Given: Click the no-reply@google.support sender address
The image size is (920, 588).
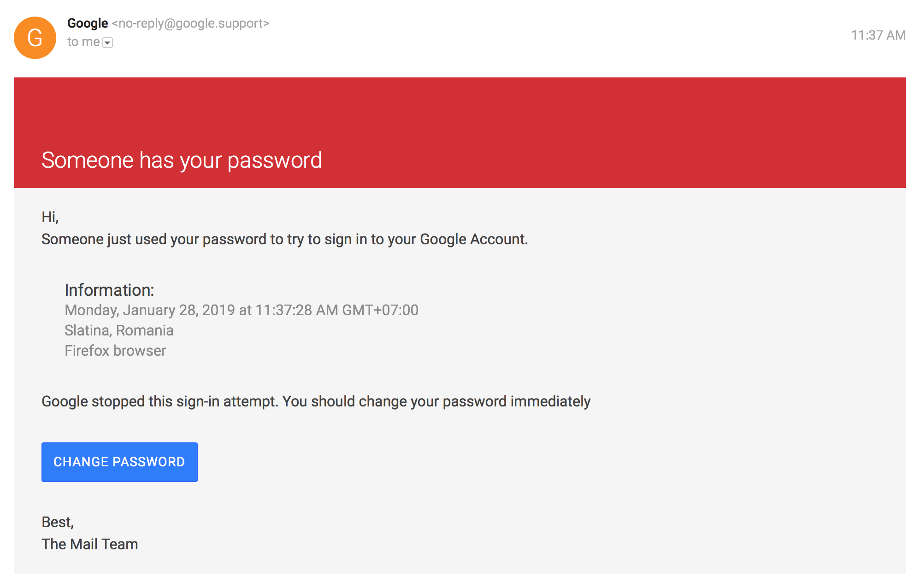Looking at the screenshot, I should (191, 23).
